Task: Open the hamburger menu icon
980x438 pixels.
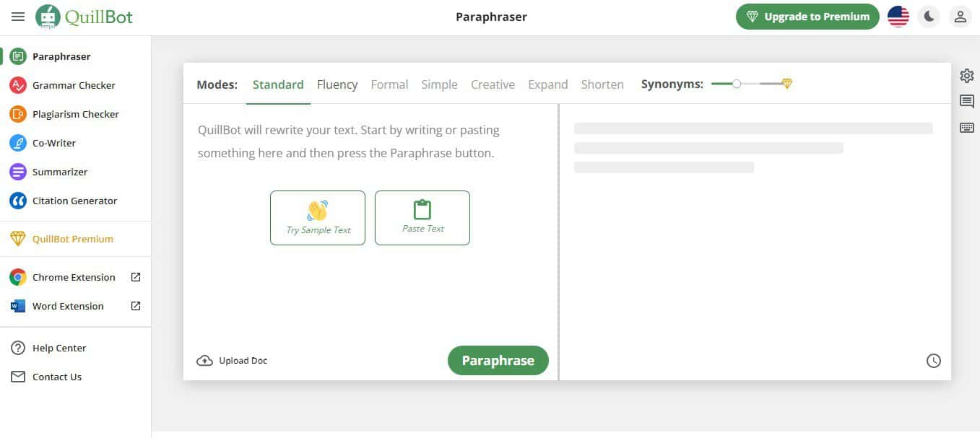Action: pyautogui.click(x=18, y=17)
